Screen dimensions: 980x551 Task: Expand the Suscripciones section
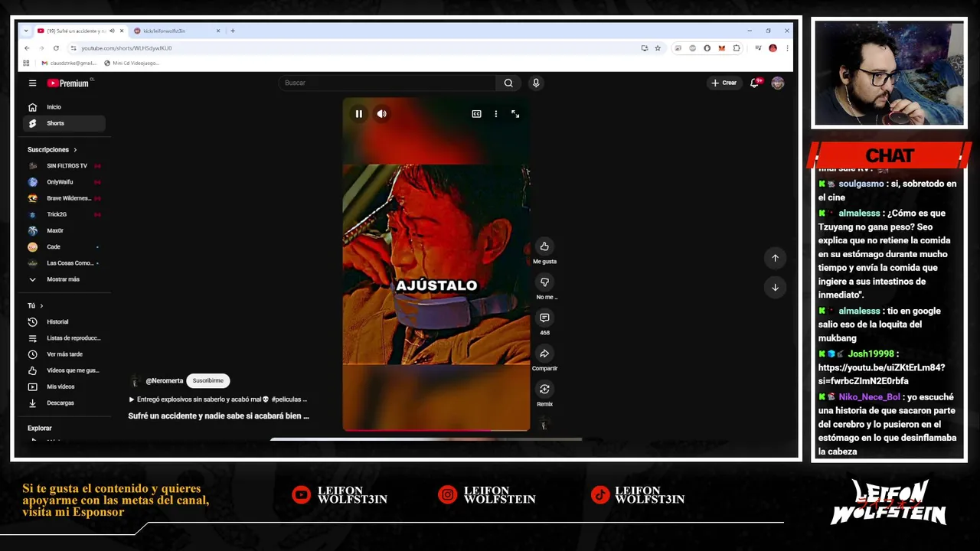[52, 149]
